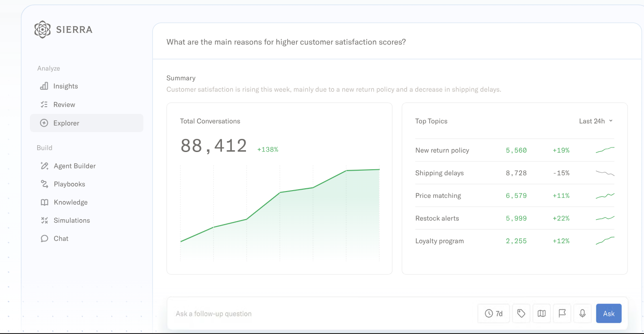Click the Shipping delays trend sparkline
This screenshot has height=334, width=644.
coord(605,173)
